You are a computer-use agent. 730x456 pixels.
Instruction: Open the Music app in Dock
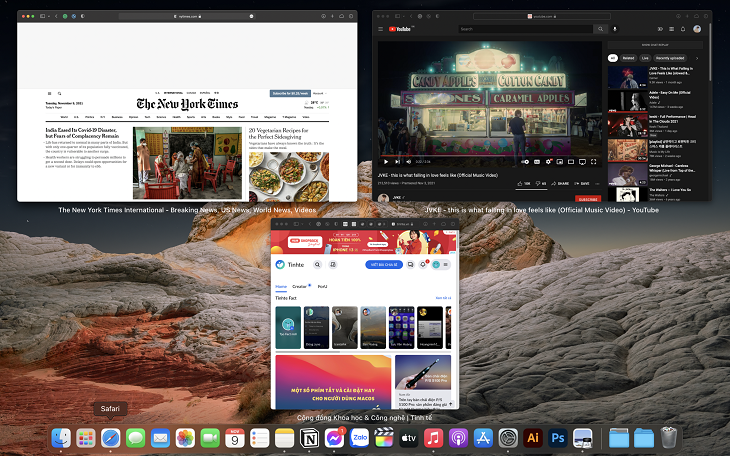tap(433, 438)
